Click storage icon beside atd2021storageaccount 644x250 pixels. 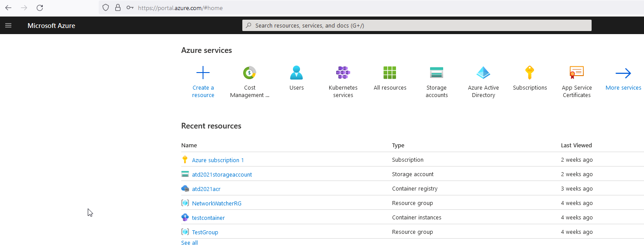185,174
